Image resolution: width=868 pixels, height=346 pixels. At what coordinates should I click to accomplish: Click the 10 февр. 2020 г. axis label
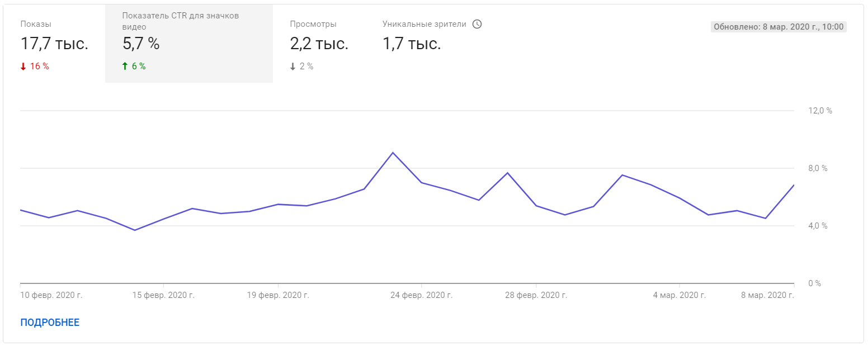point(51,295)
